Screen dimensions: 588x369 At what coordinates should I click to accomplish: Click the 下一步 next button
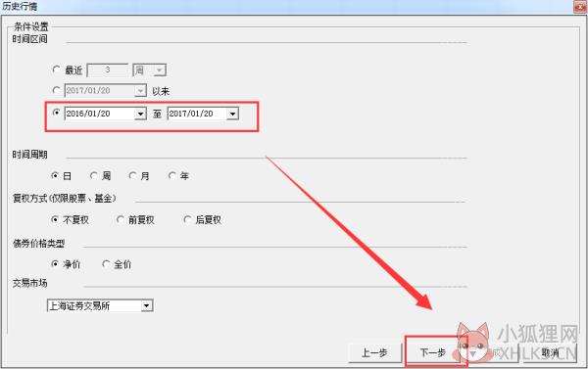pos(433,353)
